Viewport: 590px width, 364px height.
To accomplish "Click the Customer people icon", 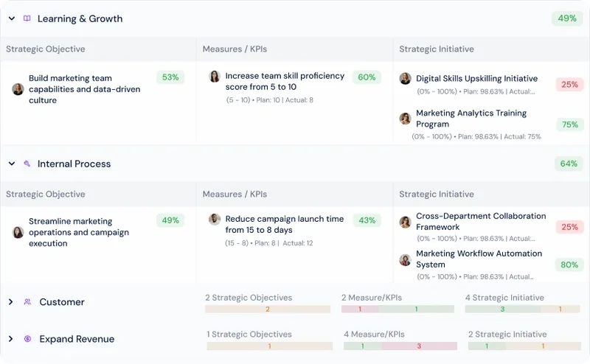I will point(27,301).
